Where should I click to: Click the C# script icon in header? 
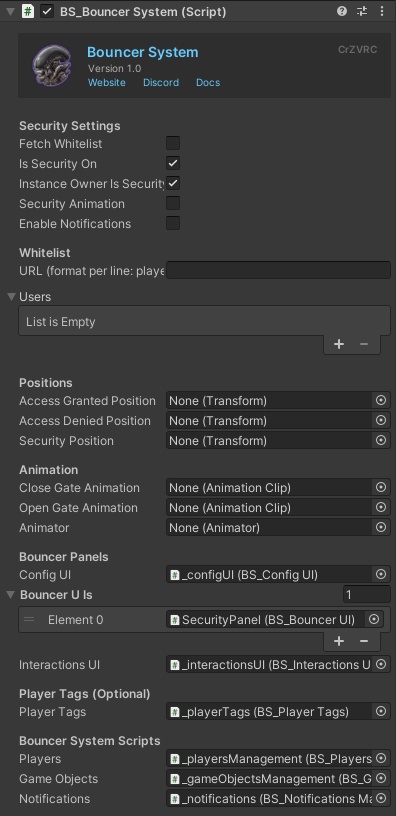point(28,11)
